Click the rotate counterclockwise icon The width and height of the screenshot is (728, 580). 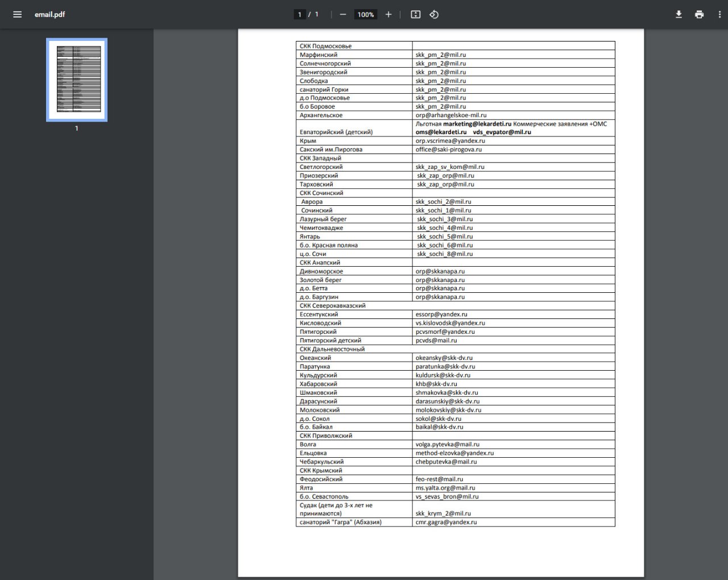point(434,14)
